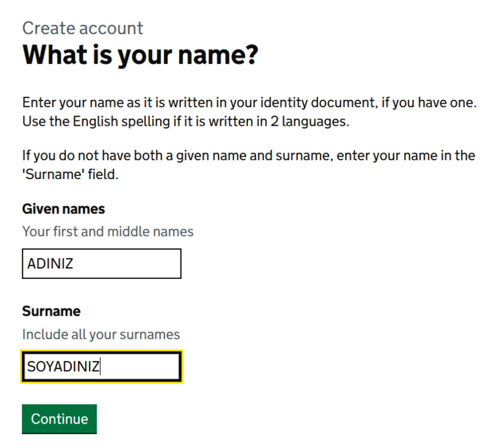
Task: Click the 'If you do not have both' sentence
Action: pyautogui.click(x=96, y=156)
